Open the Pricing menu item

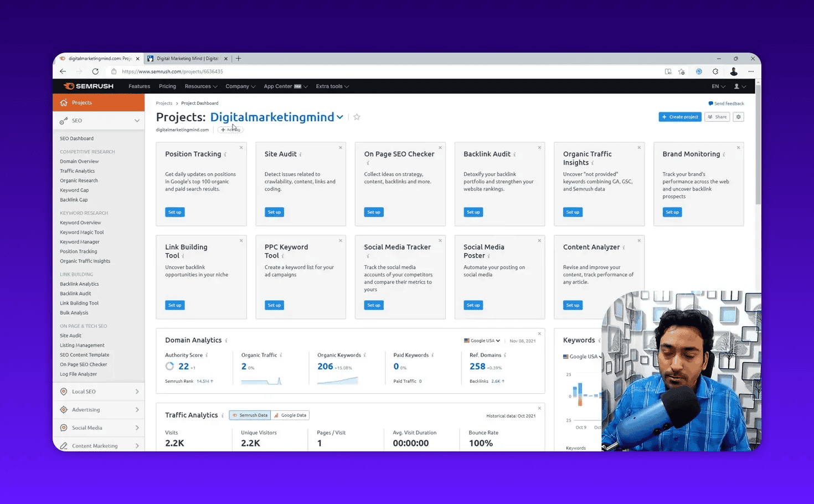click(x=167, y=86)
